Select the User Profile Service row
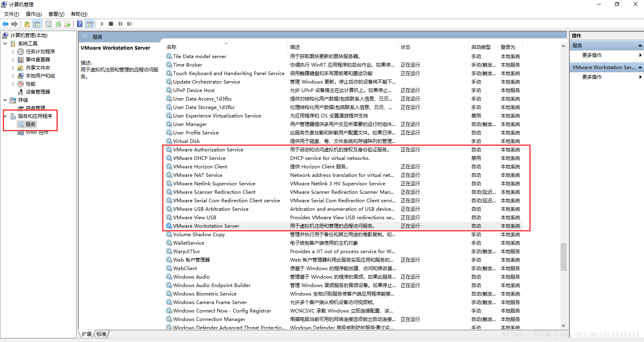The image size is (644, 342). [343, 133]
